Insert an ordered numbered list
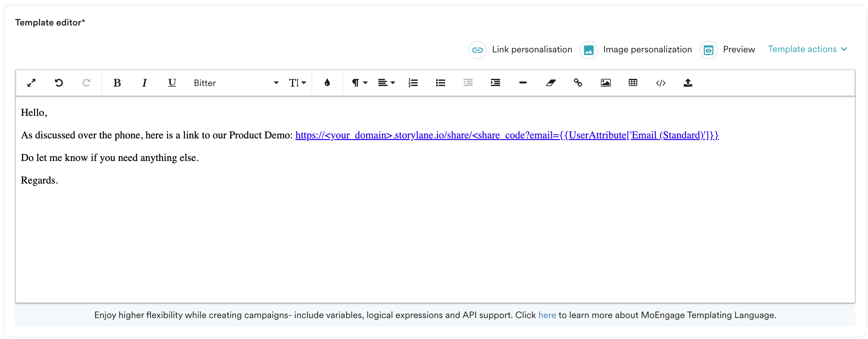868x339 pixels. coord(413,83)
